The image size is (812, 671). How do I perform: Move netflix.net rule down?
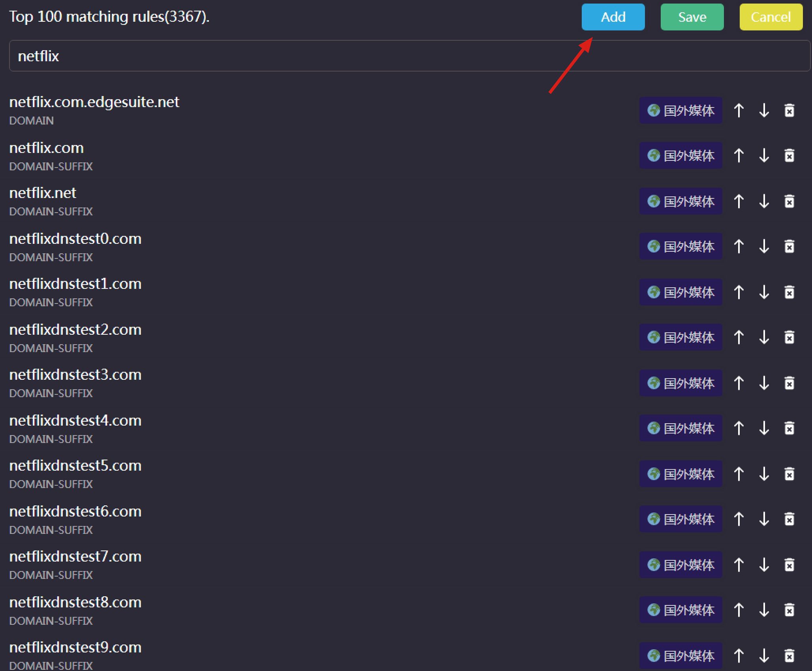pos(764,201)
